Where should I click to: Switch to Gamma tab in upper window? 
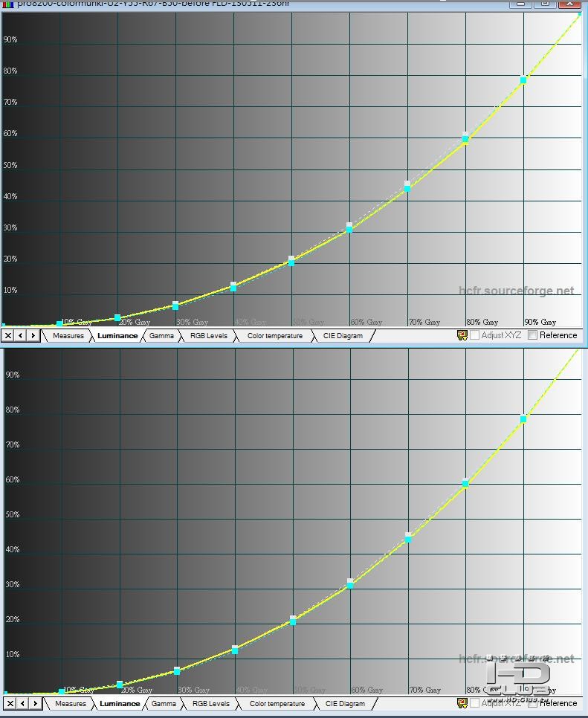pos(161,336)
